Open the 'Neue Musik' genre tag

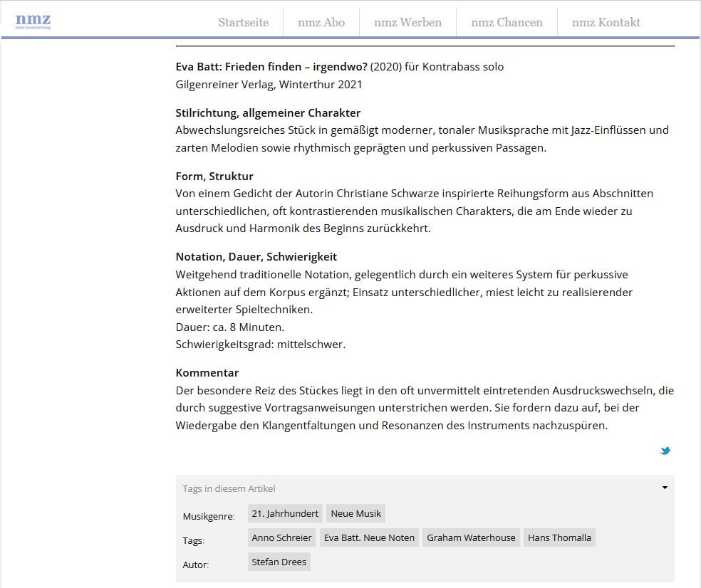pyautogui.click(x=354, y=513)
